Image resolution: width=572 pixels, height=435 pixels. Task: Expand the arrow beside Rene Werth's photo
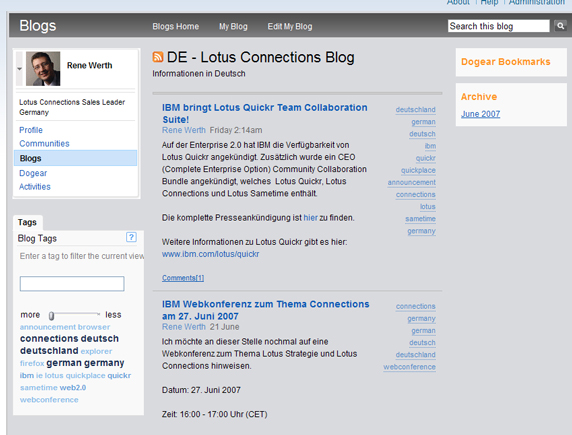pos(19,69)
